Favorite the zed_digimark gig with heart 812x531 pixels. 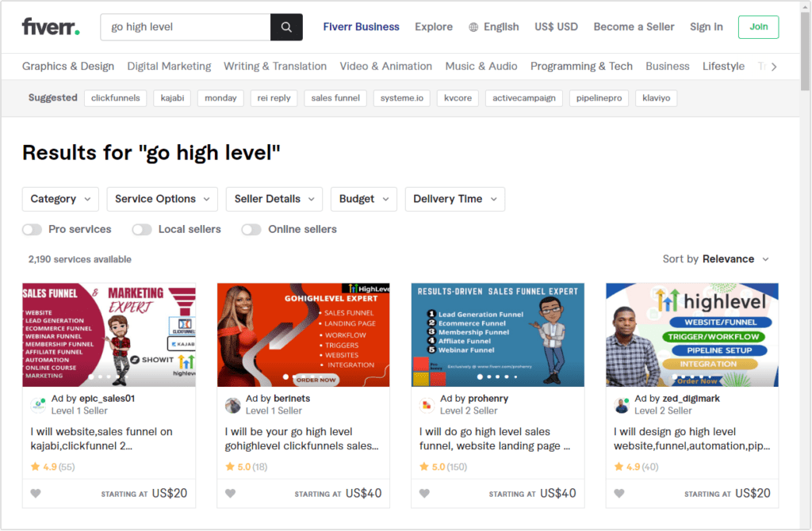(619, 493)
